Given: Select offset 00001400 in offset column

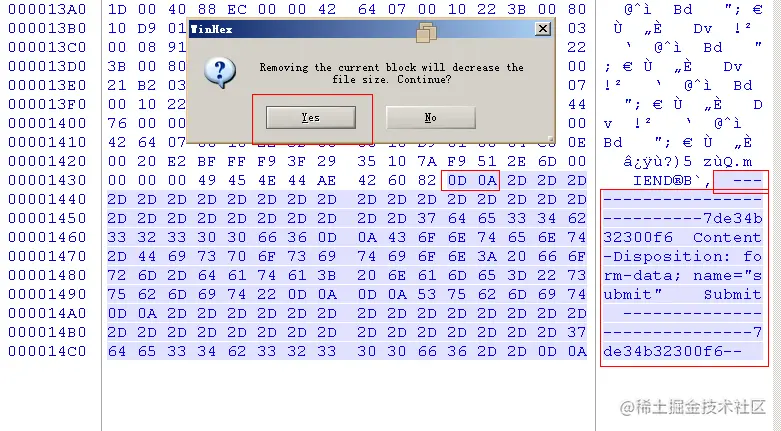Looking at the screenshot, I should (47, 123).
